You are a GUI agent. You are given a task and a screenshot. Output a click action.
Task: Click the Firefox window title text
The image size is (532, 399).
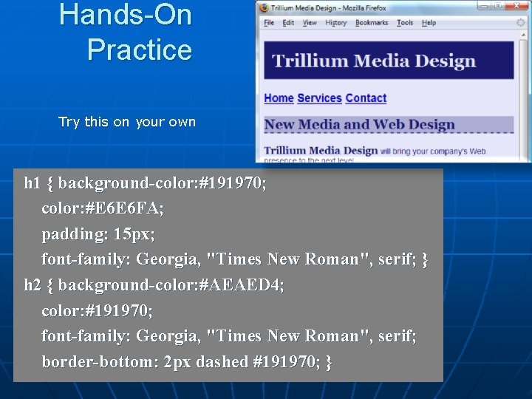tap(328, 8)
